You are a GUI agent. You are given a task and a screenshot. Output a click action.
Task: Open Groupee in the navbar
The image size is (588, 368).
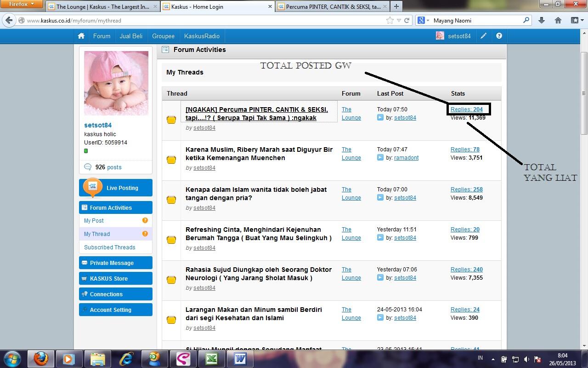(x=163, y=36)
